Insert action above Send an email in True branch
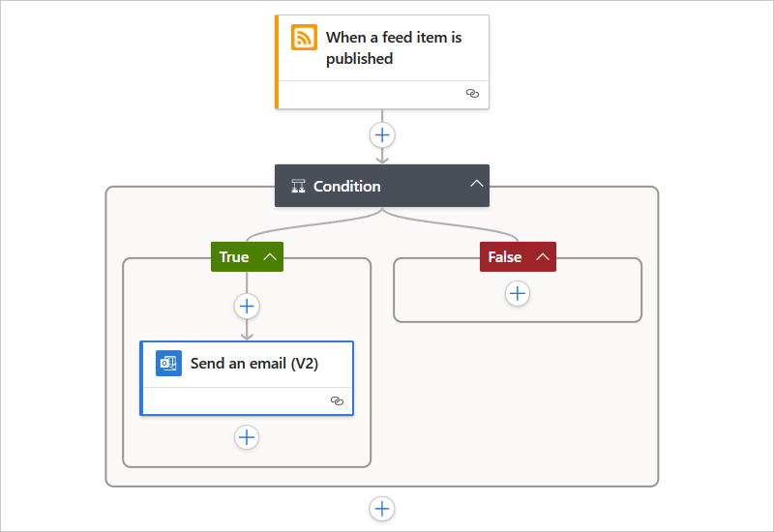Viewport: 774px width, 532px height. coord(247,306)
